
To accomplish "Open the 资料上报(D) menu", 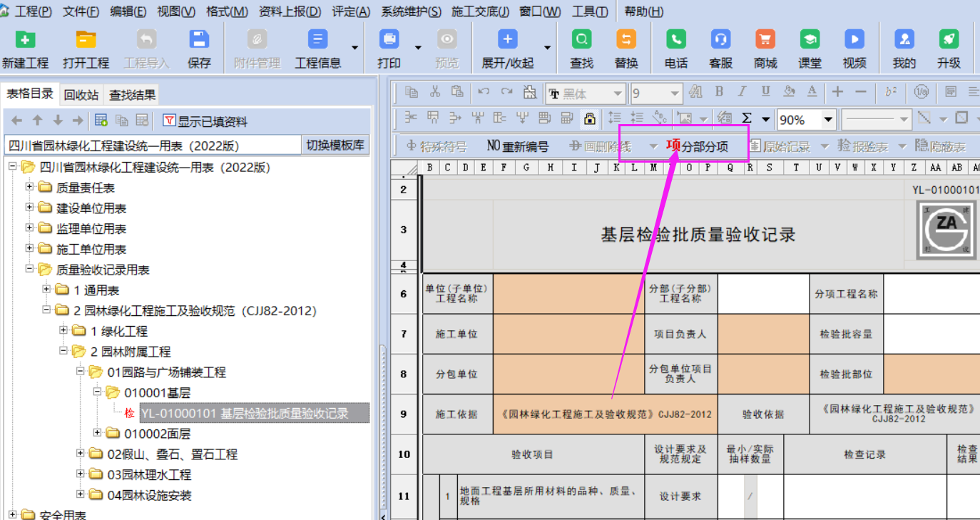I will (290, 11).
